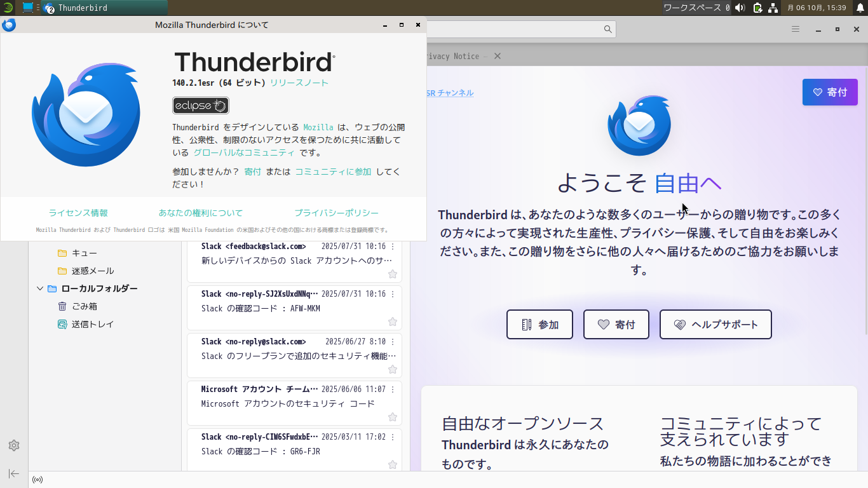Open the system application menu icon
The width and height of the screenshot is (868, 488).
point(8,8)
